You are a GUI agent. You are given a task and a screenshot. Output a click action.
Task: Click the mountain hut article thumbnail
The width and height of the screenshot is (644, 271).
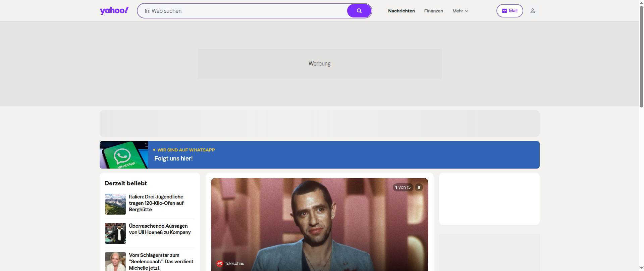(x=115, y=204)
